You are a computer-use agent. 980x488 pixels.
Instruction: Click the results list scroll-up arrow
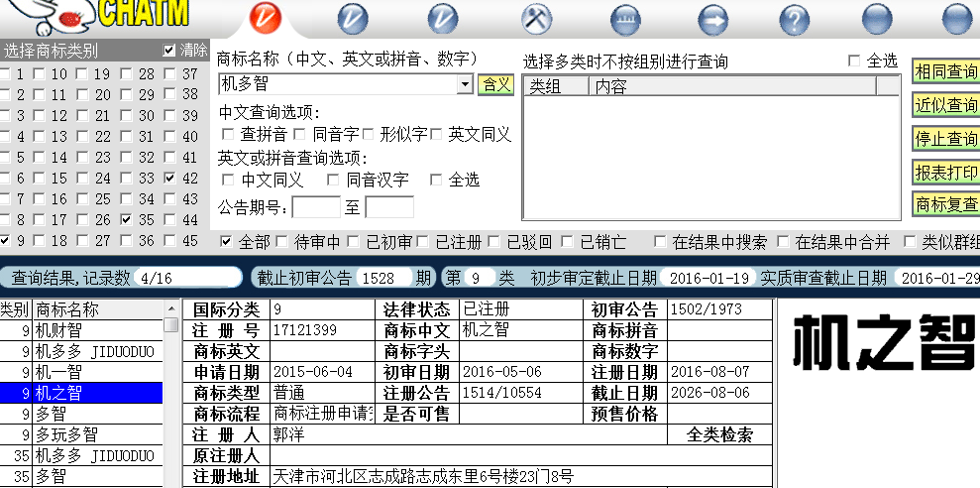[x=171, y=308]
